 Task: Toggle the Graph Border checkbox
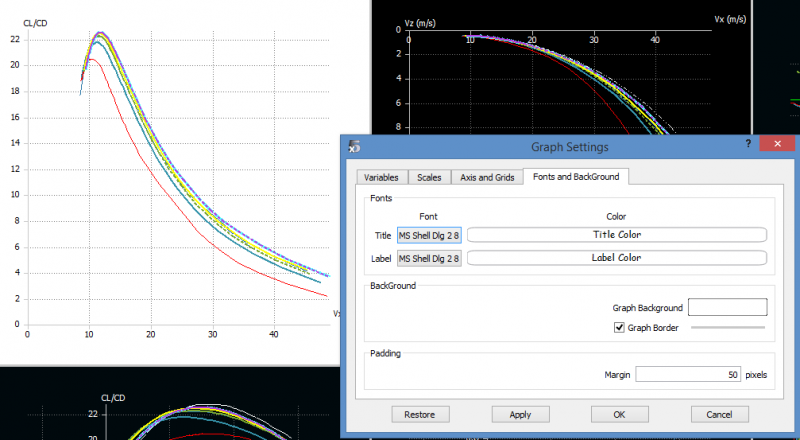click(x=618, y=327)
